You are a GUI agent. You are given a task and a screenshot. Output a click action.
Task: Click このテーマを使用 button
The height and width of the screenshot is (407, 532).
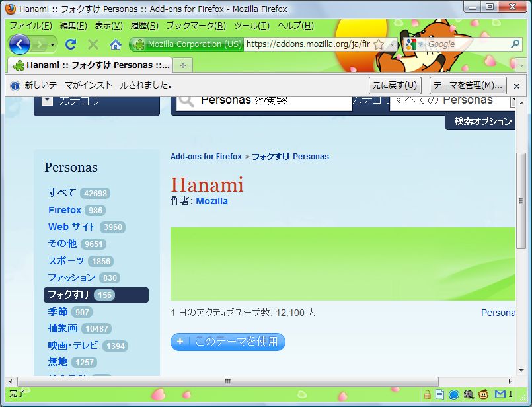(227, 342)
